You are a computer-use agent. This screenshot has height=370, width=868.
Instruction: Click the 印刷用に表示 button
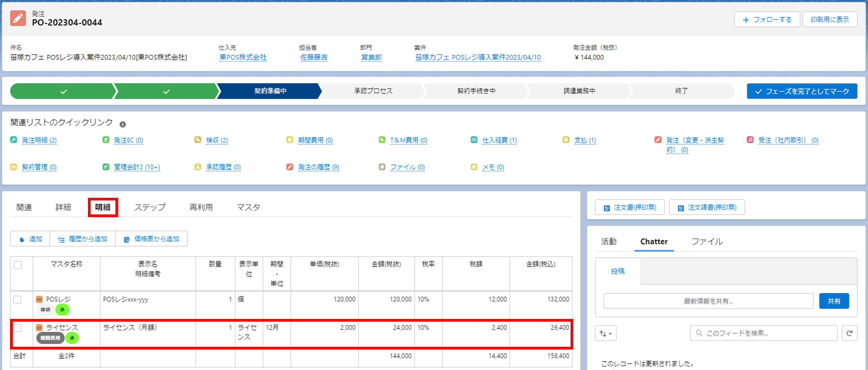point(830,19)
